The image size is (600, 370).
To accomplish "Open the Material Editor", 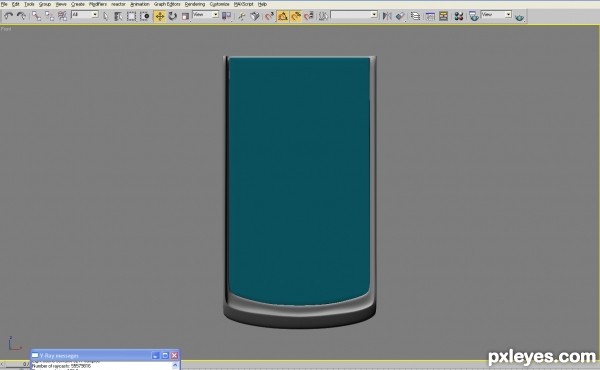I will (x=458, y=16).
